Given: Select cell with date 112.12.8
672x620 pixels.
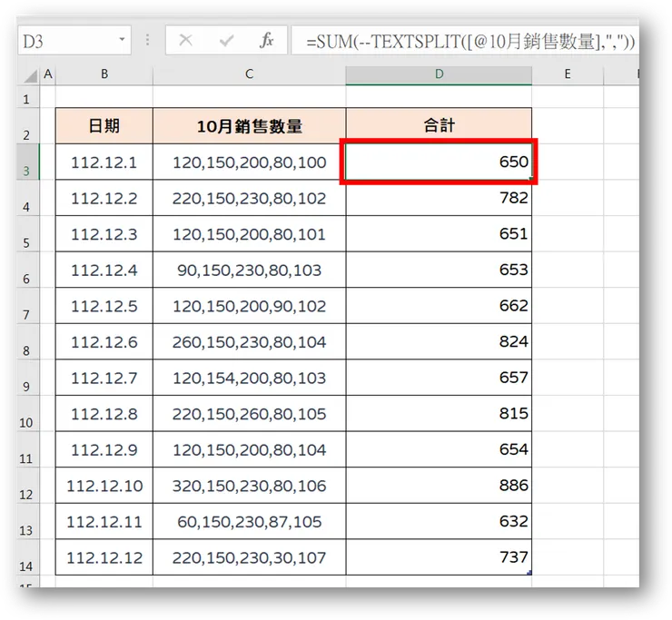Looking at the screenshot, I should 104,414.
